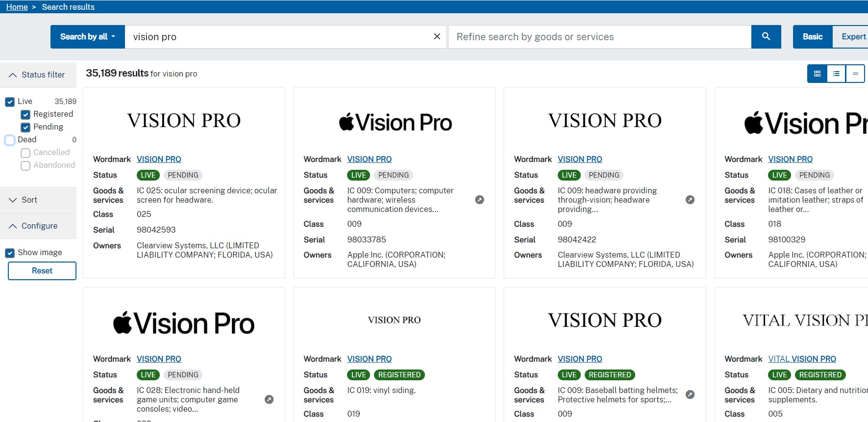
Task: Expand goods details for serial 98042422
Action: [x=690, y=200]
